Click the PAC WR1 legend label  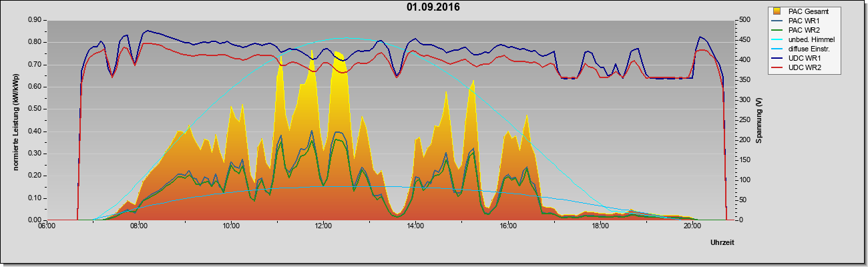click(x=803, y=21)
